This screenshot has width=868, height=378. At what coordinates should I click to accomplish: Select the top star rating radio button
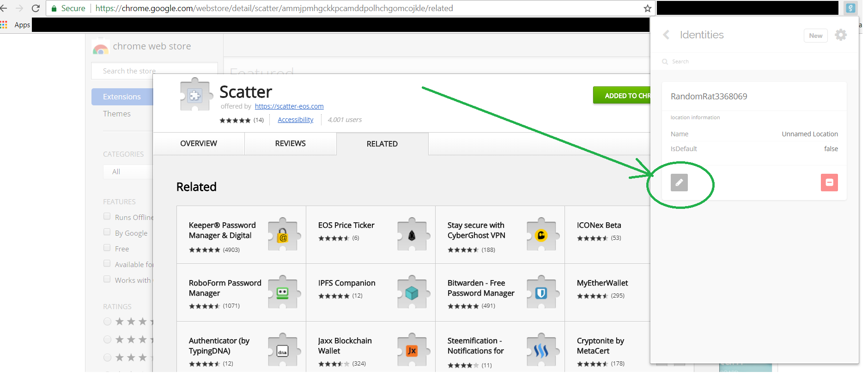coord(108,321)
